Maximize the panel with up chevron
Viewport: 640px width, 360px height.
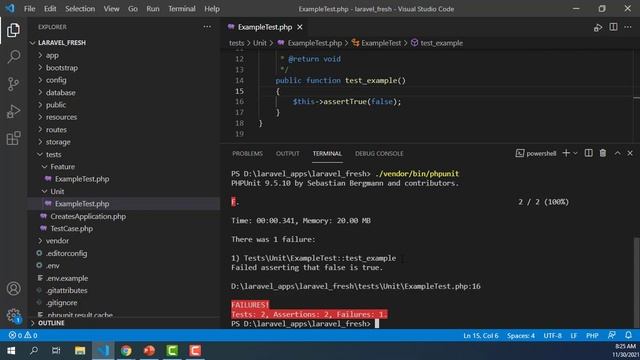point(618,153)
